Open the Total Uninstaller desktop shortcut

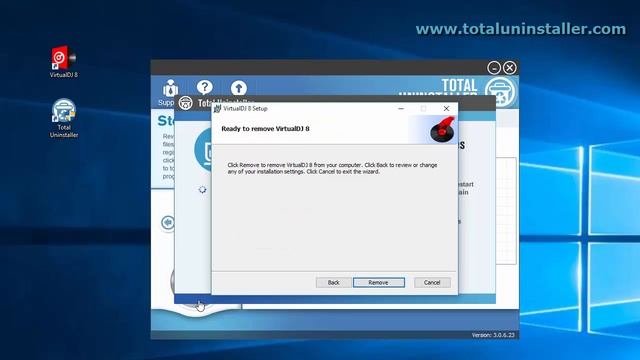64,118
